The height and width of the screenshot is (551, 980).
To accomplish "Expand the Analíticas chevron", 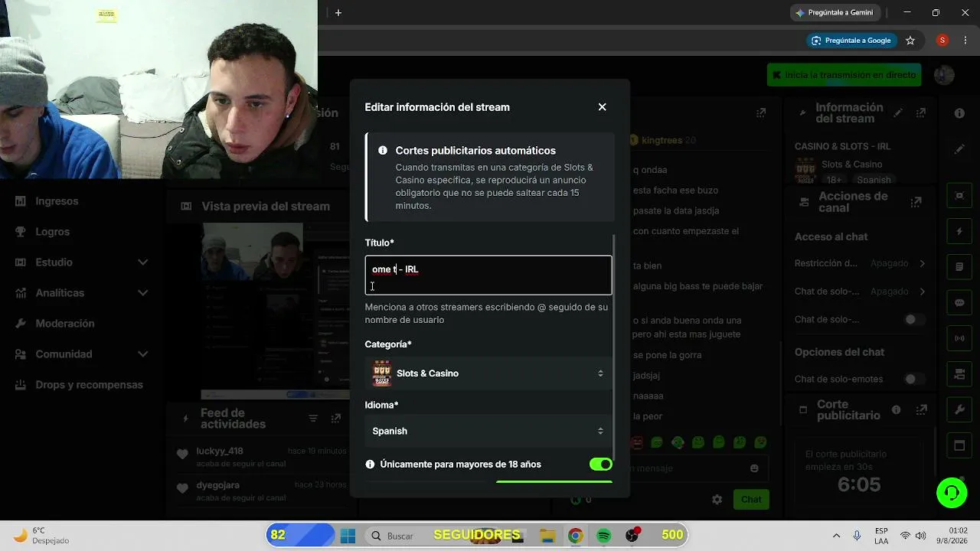I will point(142,293).
